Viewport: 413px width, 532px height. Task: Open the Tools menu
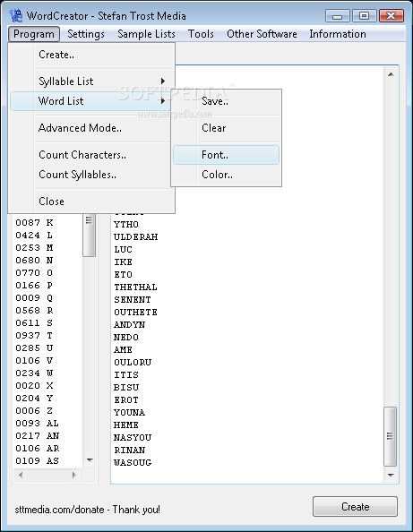point(201,34)
